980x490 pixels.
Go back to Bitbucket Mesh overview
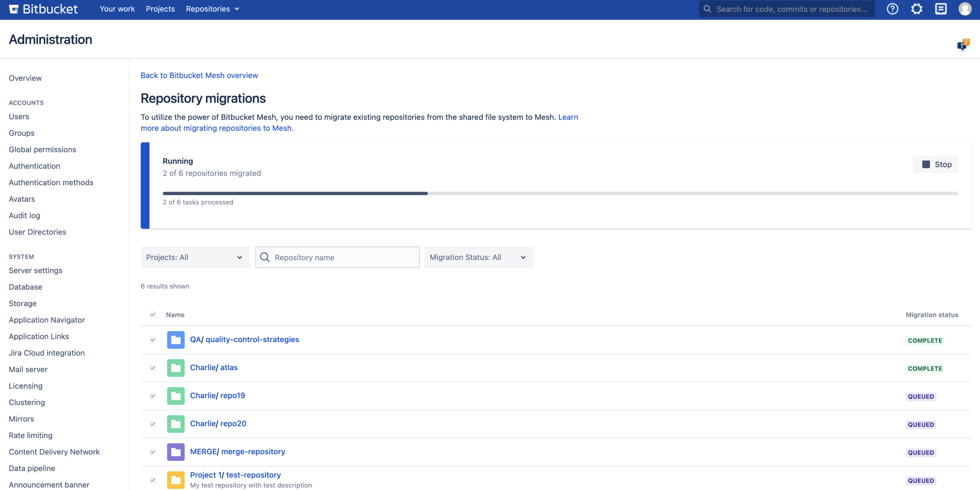coord(199,75)
